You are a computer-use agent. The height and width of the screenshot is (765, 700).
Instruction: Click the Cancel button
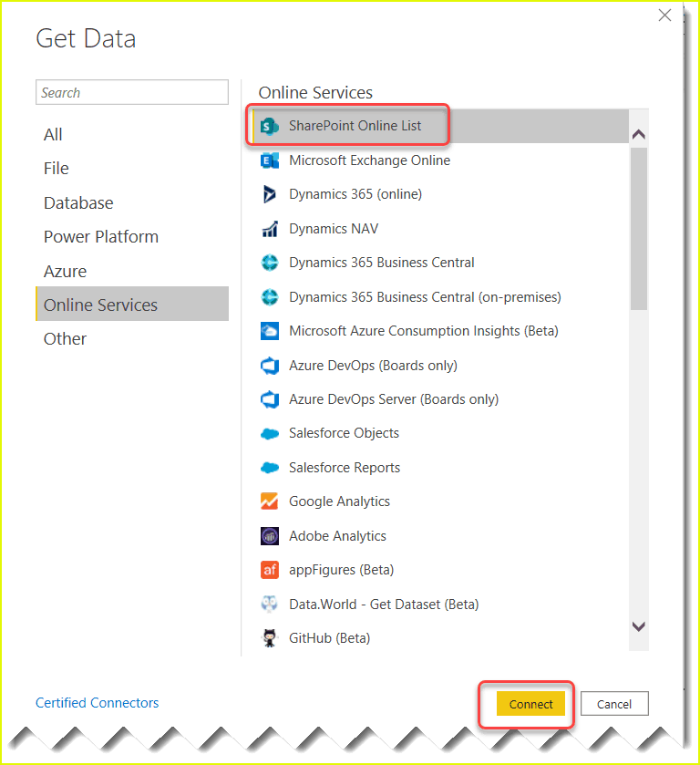click(x=614, y=704)
